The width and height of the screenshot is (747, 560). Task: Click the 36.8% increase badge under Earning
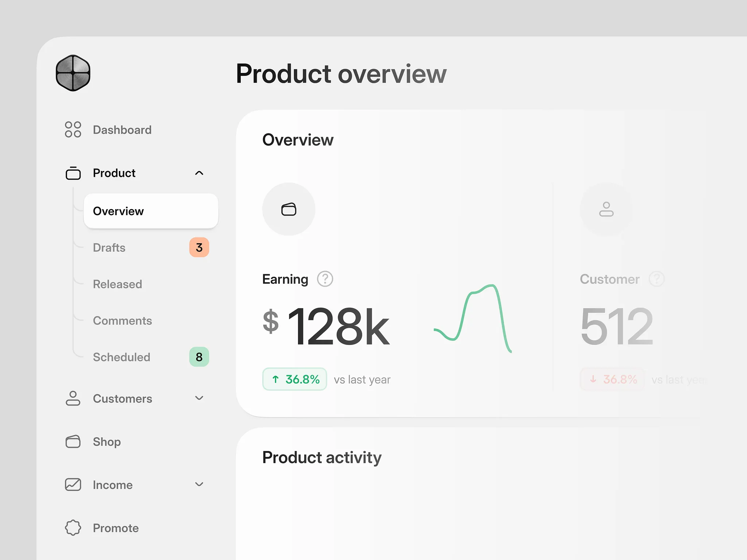pos(294,379)
